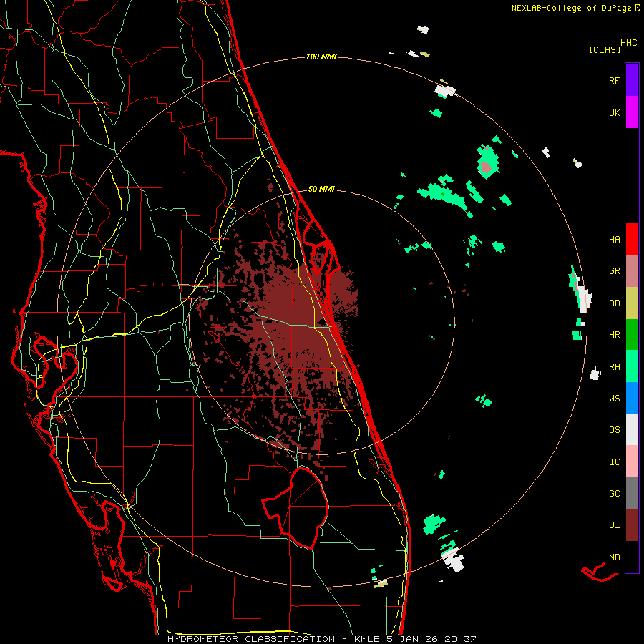
Task: Click the 'HYDROMETEOR CLASSIFICATION' title text
Action: tap(251, 639)
